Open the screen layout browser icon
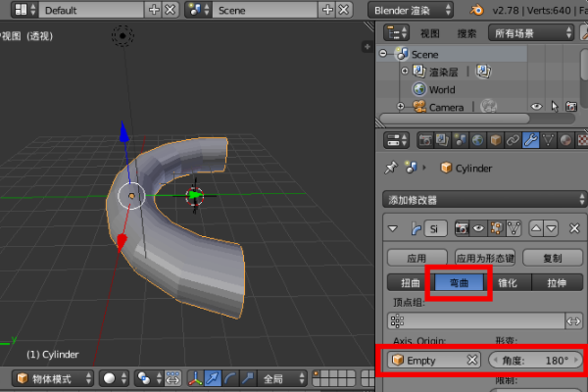The image size is (588, 392). tap(24, 10)
